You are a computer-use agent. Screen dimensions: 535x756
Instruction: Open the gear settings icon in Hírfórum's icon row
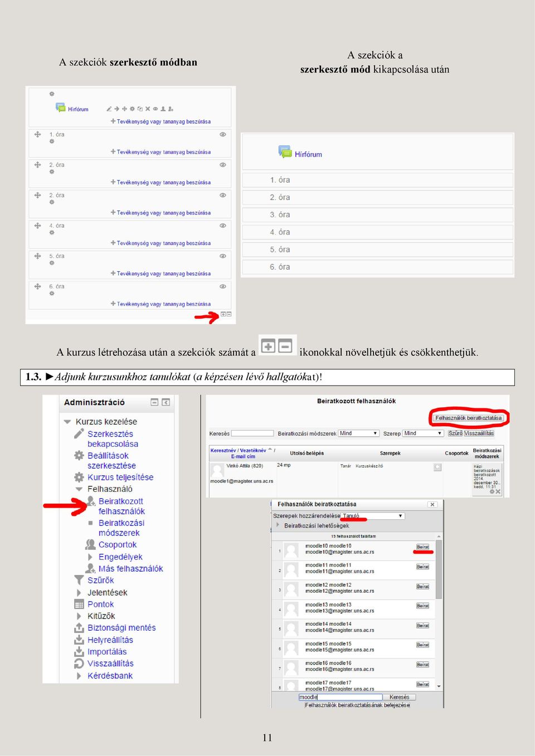[132, 109]
